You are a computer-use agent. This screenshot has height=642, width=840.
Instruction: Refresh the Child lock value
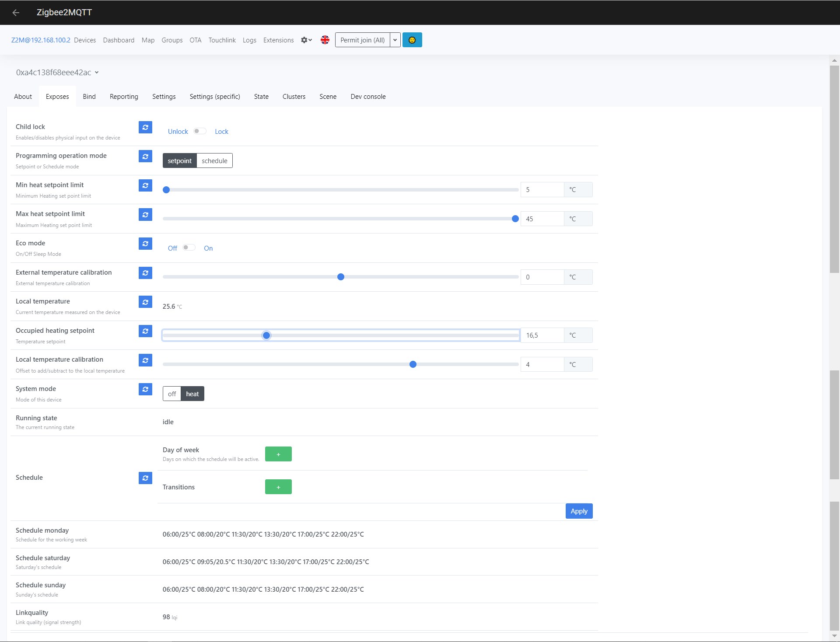tap(145, 127)
